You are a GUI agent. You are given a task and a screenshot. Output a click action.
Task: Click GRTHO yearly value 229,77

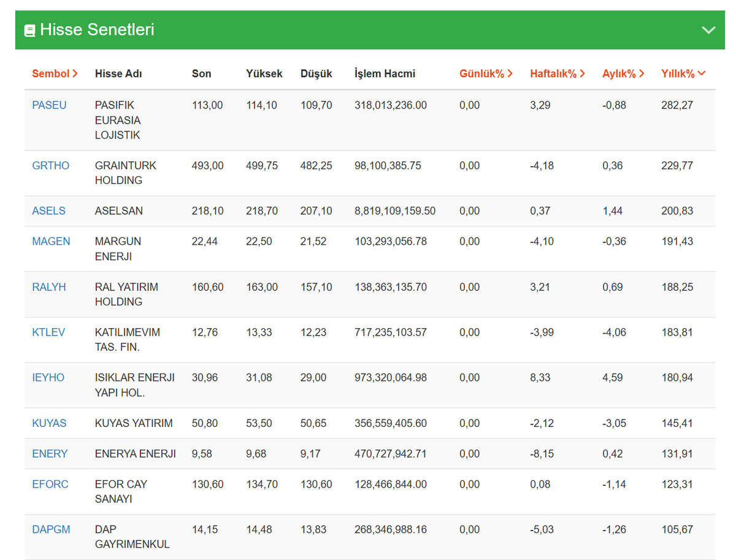click(677, 166)
